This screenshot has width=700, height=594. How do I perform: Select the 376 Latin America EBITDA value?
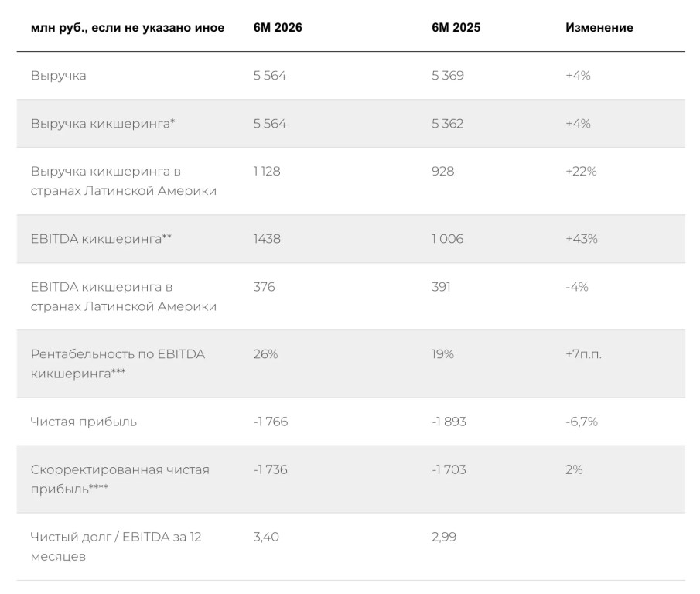point(265,286)
